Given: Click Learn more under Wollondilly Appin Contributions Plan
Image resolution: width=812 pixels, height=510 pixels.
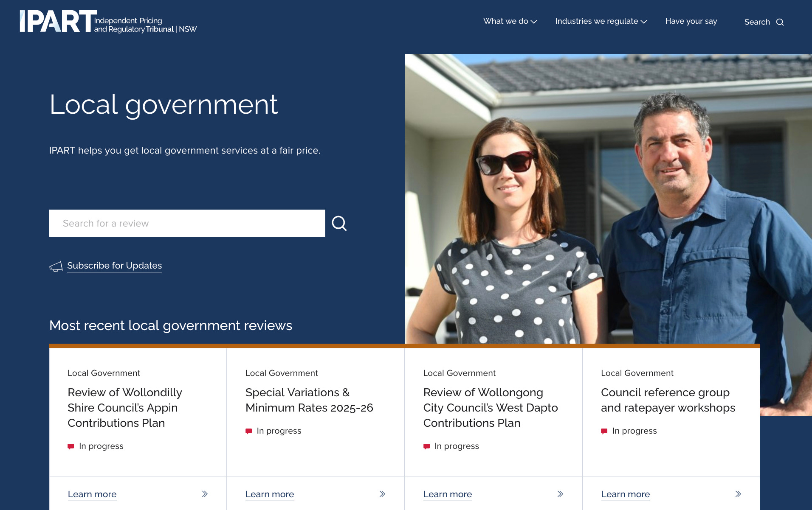Looking at the screenshot, I should click(x=92, y=494).
